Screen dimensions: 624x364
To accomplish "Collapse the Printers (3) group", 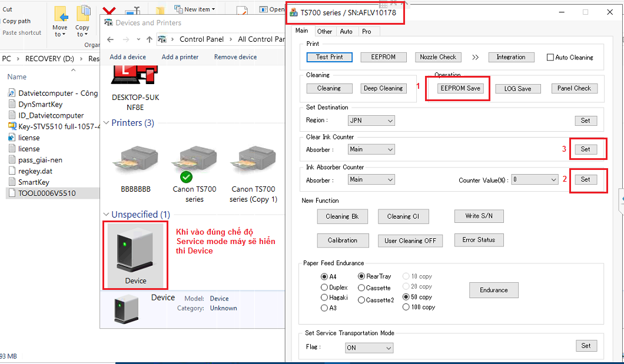I will click(x=106, y=123).
